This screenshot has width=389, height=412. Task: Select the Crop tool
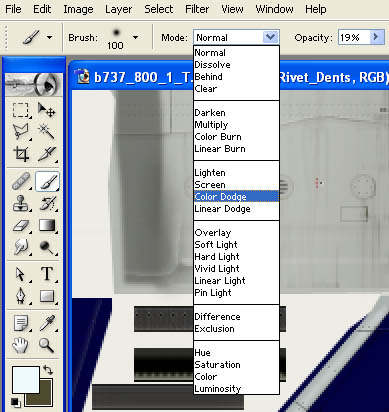pos(21,154)
